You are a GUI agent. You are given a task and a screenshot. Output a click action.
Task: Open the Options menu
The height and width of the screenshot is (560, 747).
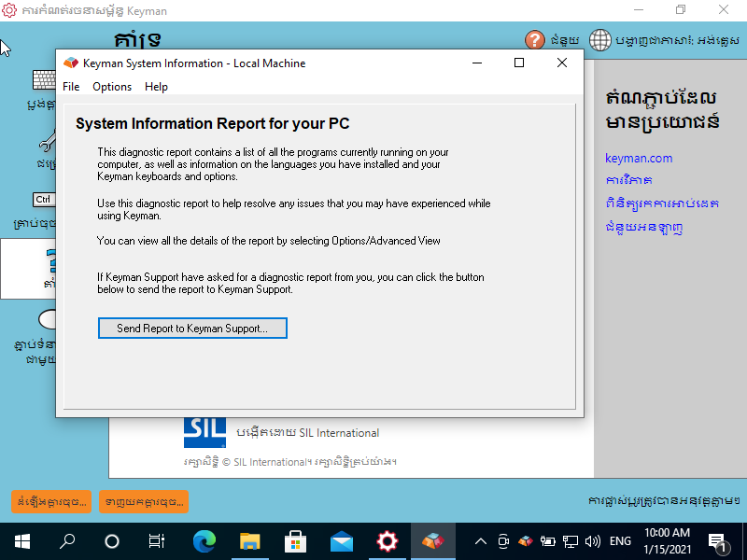click(x=112, y=87)
